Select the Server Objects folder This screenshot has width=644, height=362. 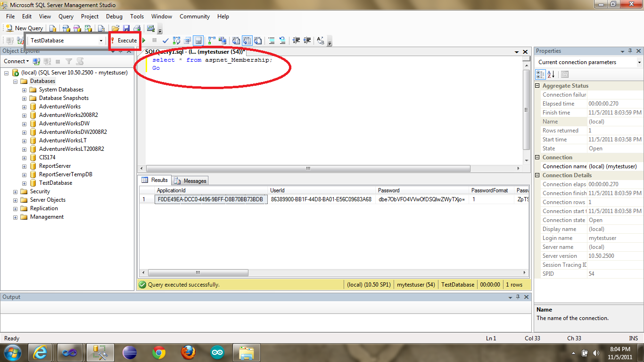48,200
